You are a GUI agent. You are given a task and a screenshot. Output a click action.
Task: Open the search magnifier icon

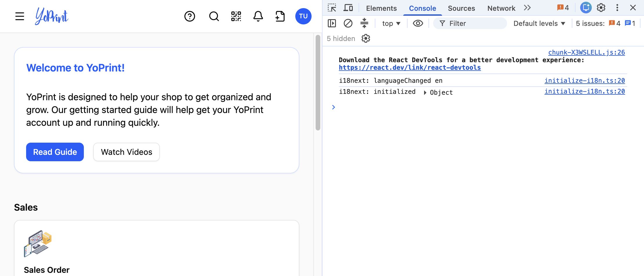click(214, 16)
